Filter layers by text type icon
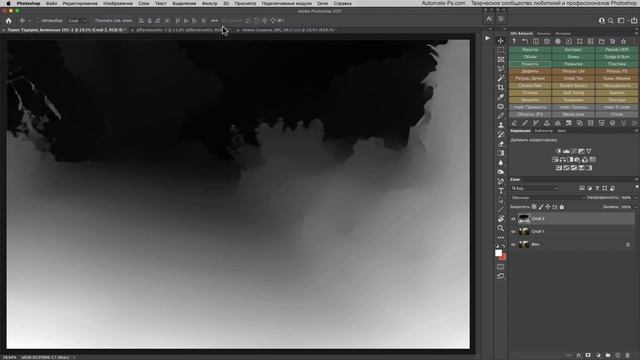The width and height of the screenshot is (640, 360). (x=597, y=188)
